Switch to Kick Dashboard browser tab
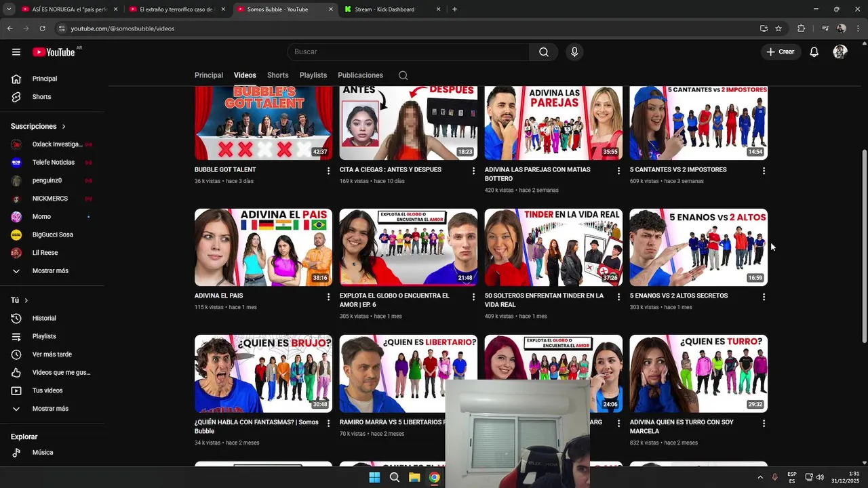The image size is (868, 488). (392, 9)
